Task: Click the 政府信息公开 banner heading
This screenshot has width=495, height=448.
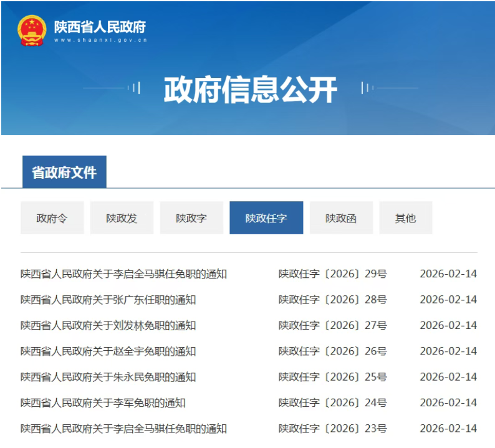Action: tap(250, 90)
